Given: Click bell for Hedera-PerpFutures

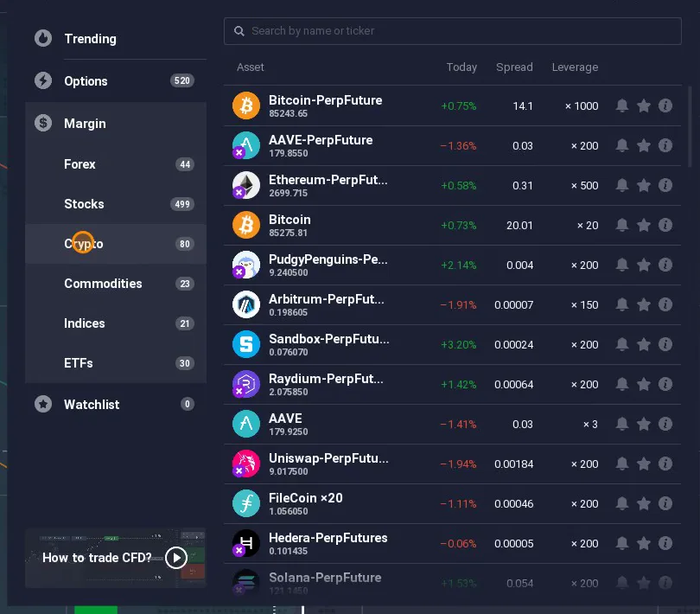Looking at the screenshot, I should 622,543.
